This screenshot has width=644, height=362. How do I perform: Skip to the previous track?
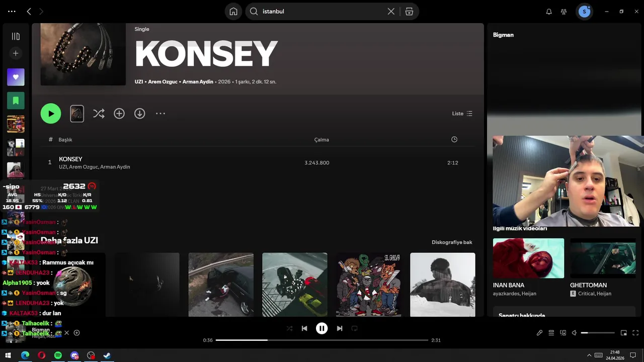(304, 328)
